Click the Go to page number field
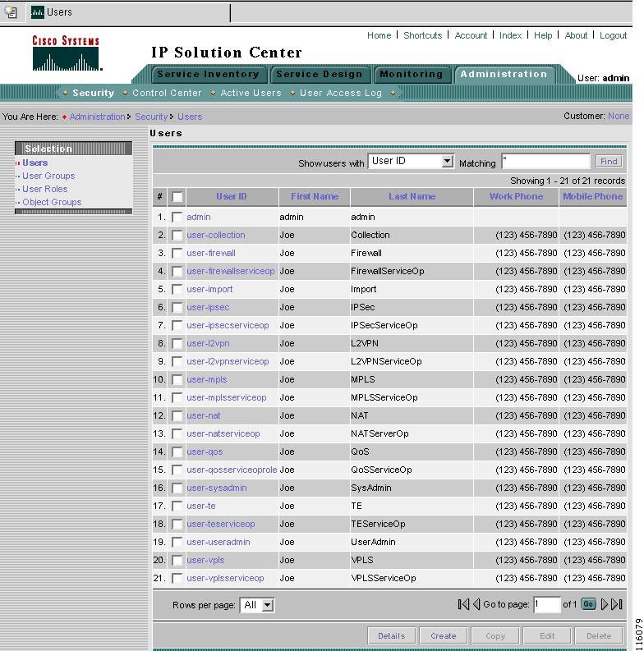The width and height of the screenshot is (644, 651). point(546,604)
